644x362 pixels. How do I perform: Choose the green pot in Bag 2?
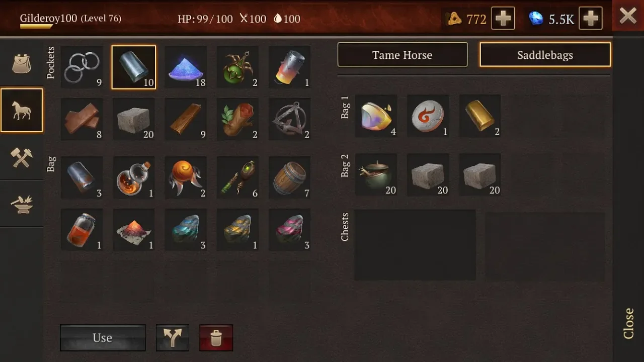pyautogui.click(x=376, y=174)
